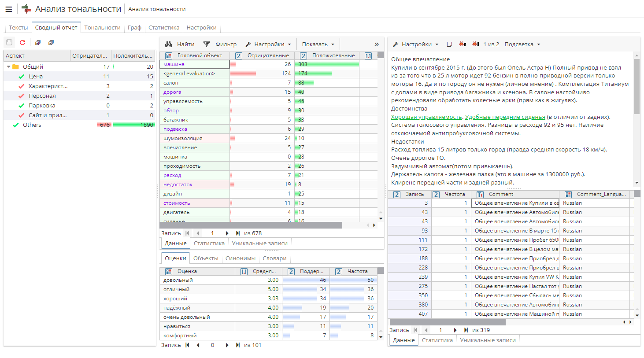Click the record number field showing 1 of 678
The width and height of the screenshot is (644, 358).
pos(212,233)
